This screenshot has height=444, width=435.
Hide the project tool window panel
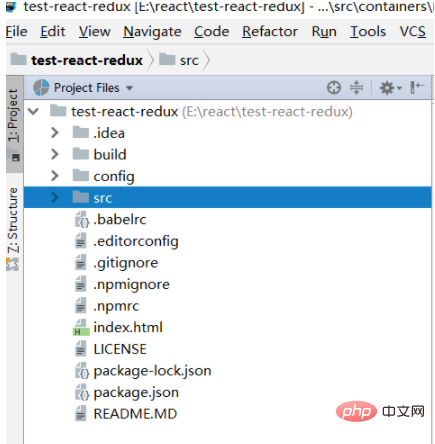(417, 87)
